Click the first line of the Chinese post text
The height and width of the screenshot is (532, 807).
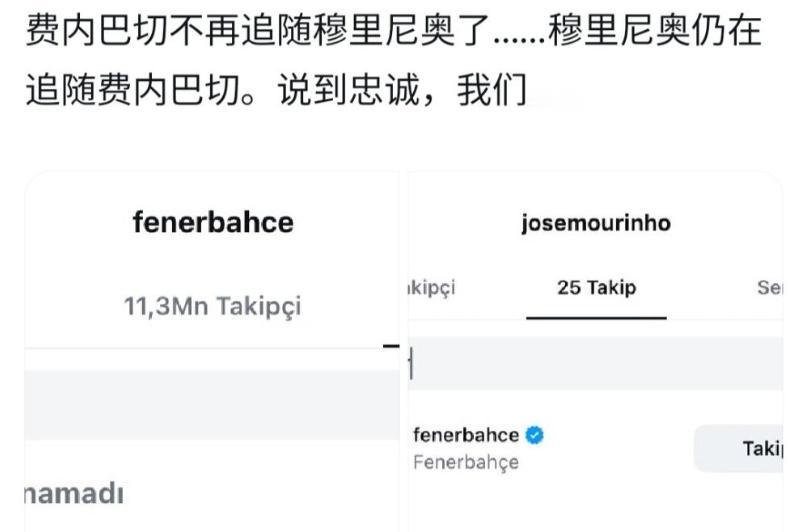394,30
